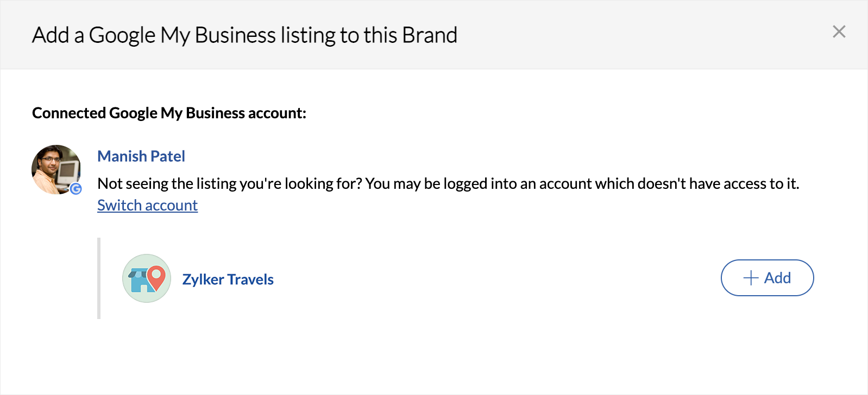Click the surname 'Patel' in account name
The image size is (868, 395).
pos(168,156)
